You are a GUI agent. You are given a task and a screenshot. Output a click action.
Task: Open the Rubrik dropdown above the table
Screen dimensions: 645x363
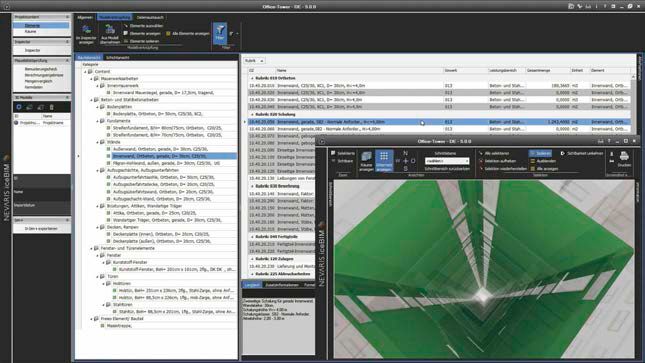254,61
